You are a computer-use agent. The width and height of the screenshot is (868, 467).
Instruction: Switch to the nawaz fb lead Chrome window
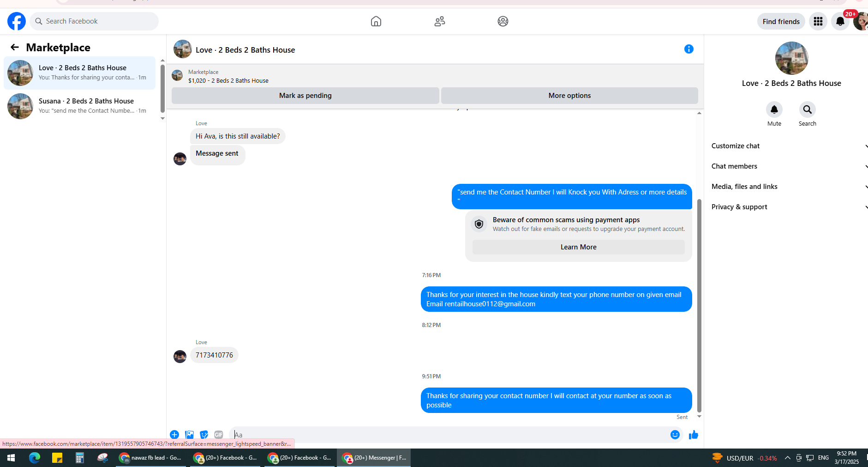pos(150,458)
